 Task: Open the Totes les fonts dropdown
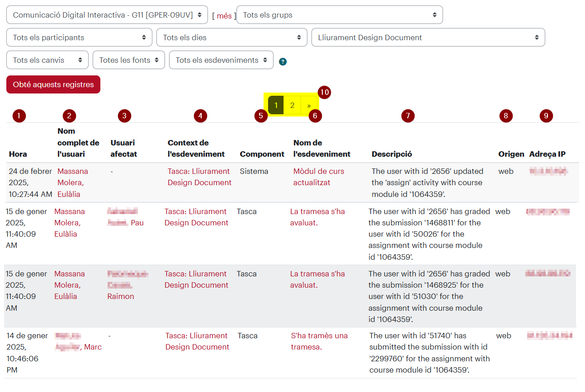[x=129, y=60]
